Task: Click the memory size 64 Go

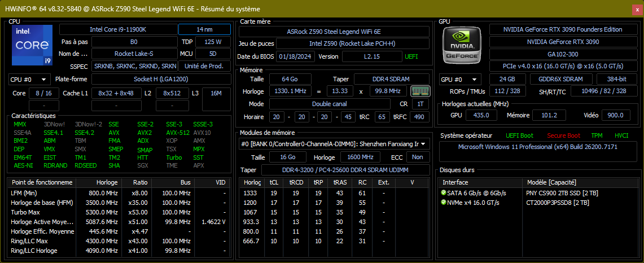Action: (290, 79)
